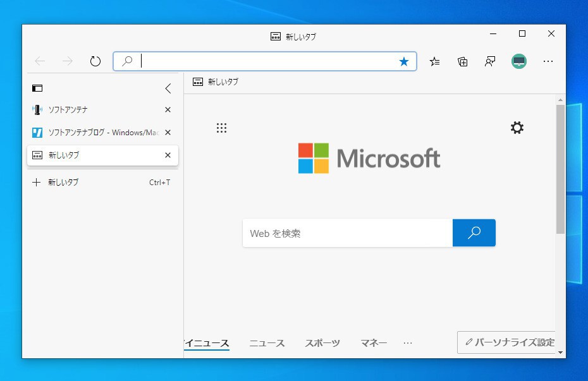This screenshot has width=588, height=381.
Task: Open the app launcher grid icon
Action: 222,128
